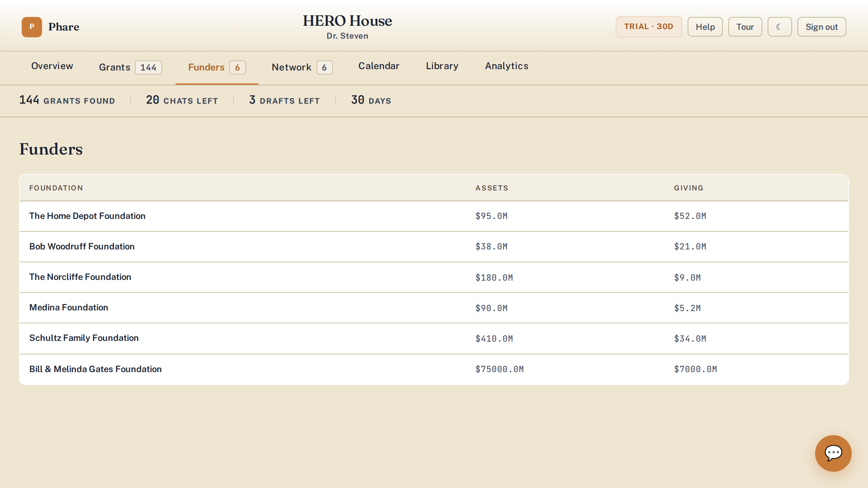Toggle dark mode with moon icon
Viewport: 868px width, 488px height.
pos(780,27)
